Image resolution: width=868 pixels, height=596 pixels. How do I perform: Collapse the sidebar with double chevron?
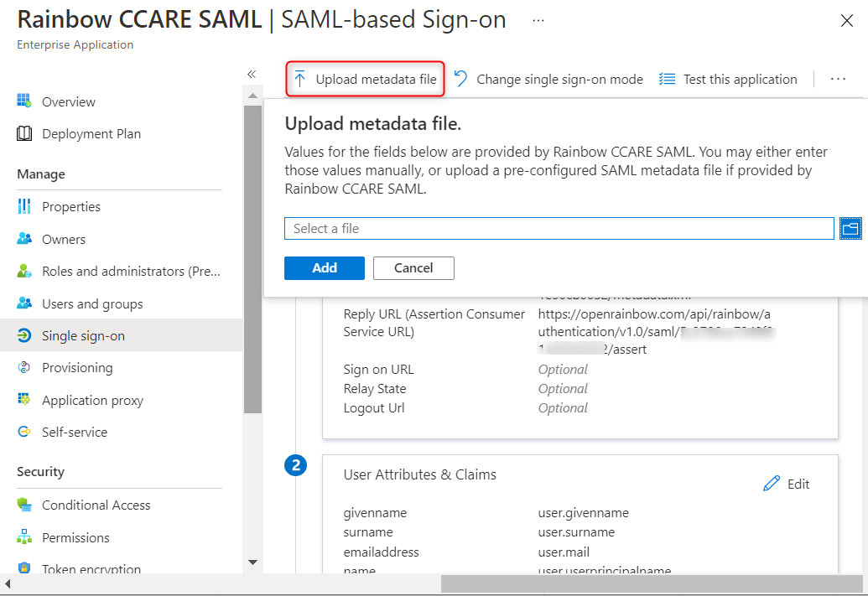[252, 74]
